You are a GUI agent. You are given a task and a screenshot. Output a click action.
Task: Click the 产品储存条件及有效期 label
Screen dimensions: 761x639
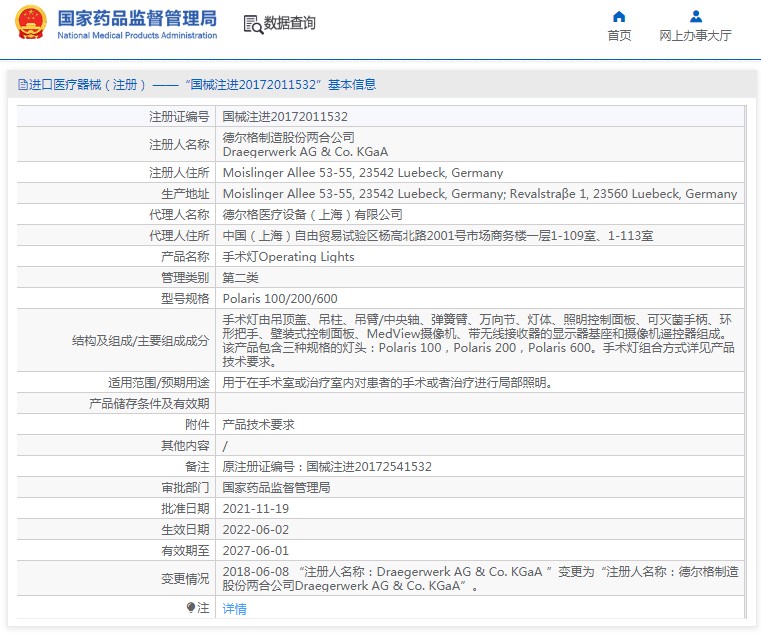149,404
